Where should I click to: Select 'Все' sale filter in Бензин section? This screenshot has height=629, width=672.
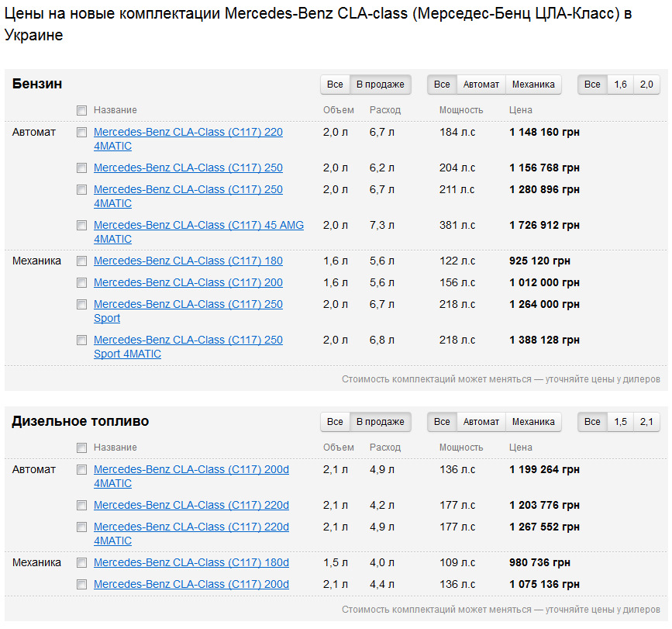coord(335,85)
